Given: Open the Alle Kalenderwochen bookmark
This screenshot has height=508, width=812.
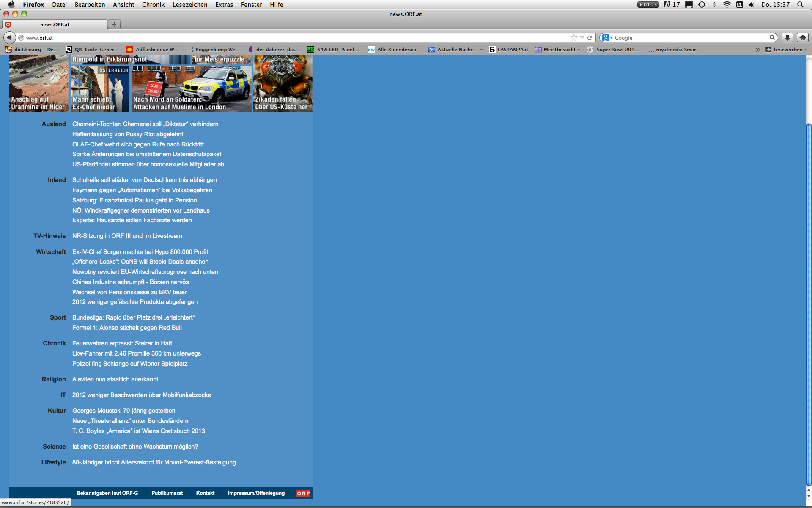Looking at the screenshot, I should pos(395,50).
